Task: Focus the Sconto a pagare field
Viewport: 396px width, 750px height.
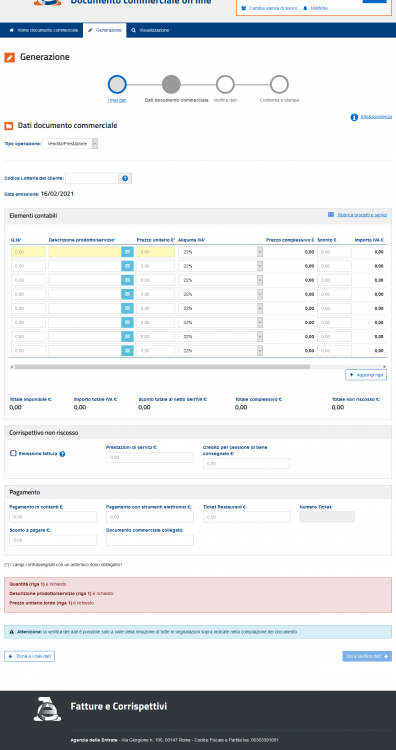Action: pyautogui.click(x=53, y=540)
